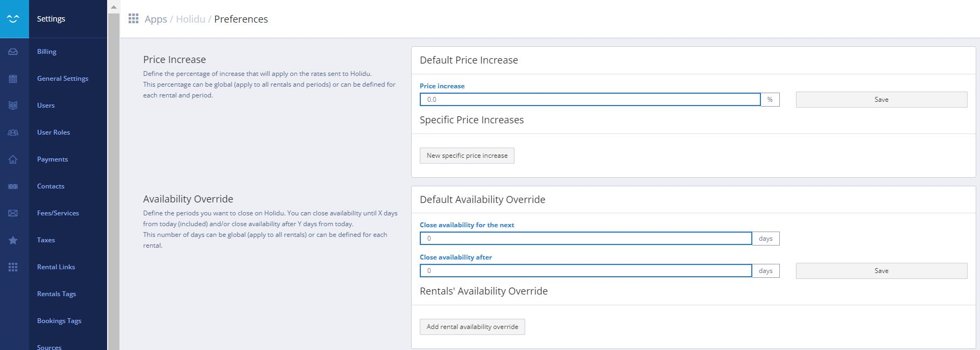Open Billing settings menu item

click(47, 52)
